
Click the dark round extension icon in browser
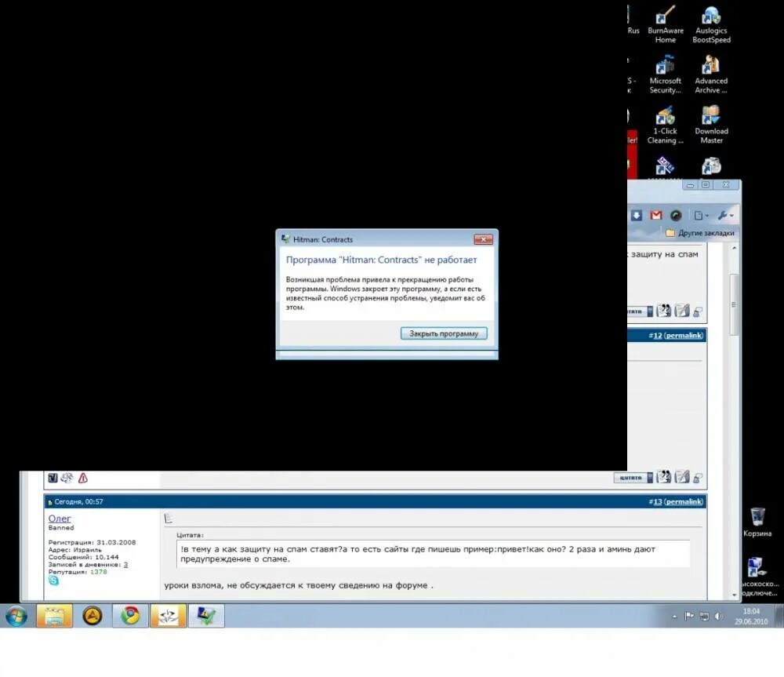(x=676, y=215)
